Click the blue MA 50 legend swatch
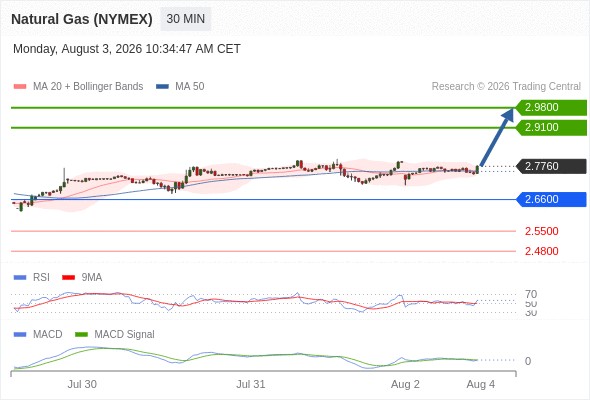590x400 pixels. 162,87
